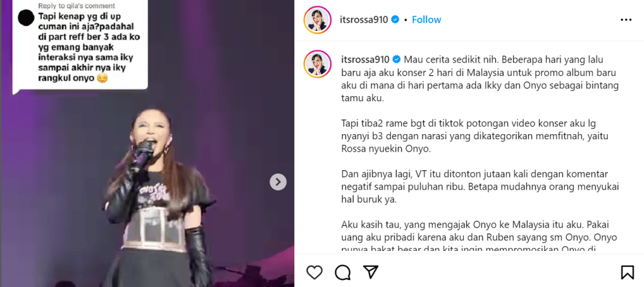
Task: Open itsrossa910 username in the caption
Action: [365, 59]
